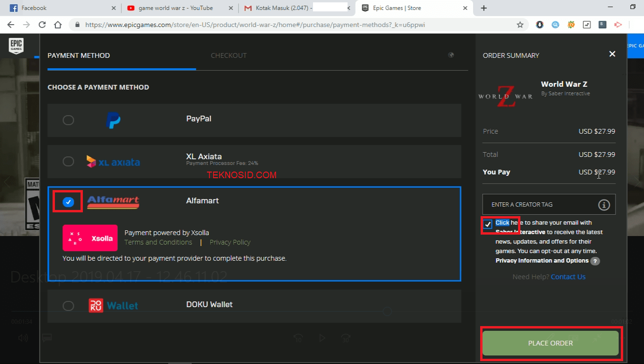Bookmark this page with the star icon
Image resolution: width=644 pixels, height=364 pixels.
(x=520, y=25)
